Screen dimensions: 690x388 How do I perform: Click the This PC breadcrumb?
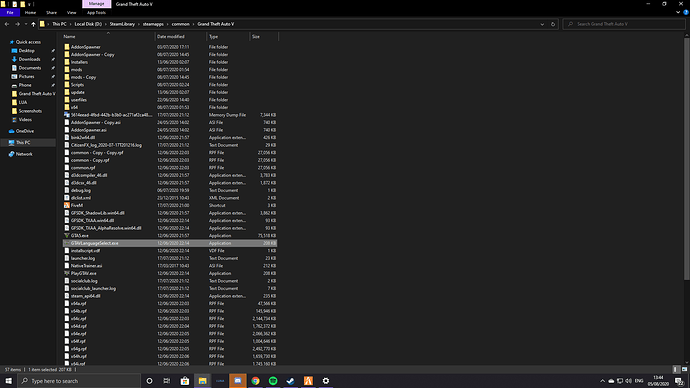coord(59,24)
